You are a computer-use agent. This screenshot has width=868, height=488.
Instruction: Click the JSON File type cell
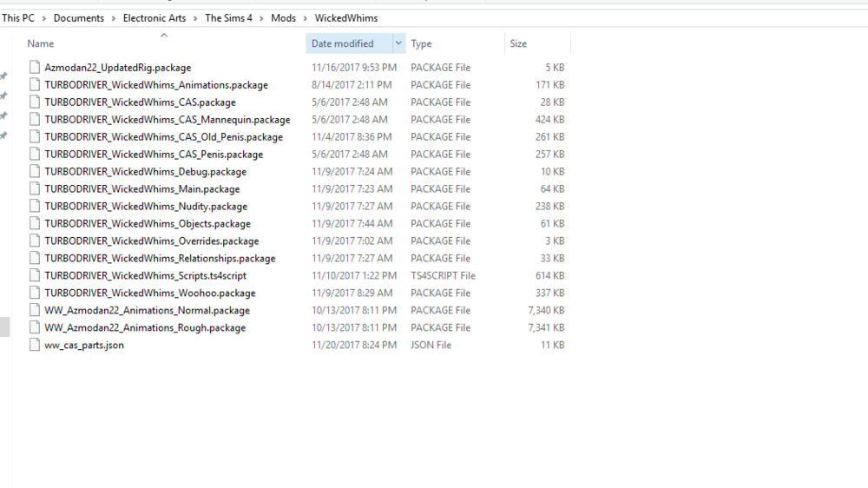tap(431, 345)
